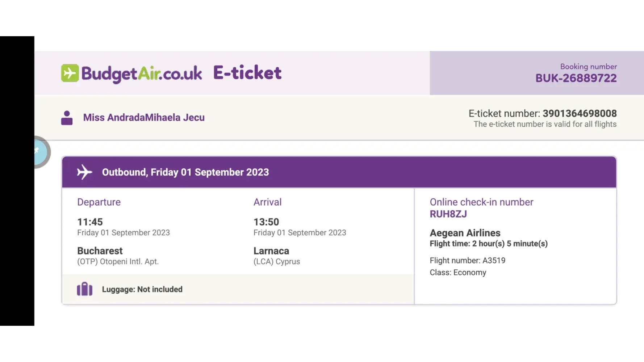
Task: Click the online check-in number RUH8ZJ
Action: [x=448, y=214]
